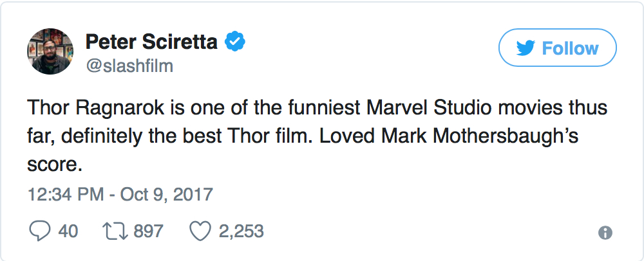Viewport: 644px width, 261px height.
Task: Click the blue verified badge
Action: tap(234, 42)
